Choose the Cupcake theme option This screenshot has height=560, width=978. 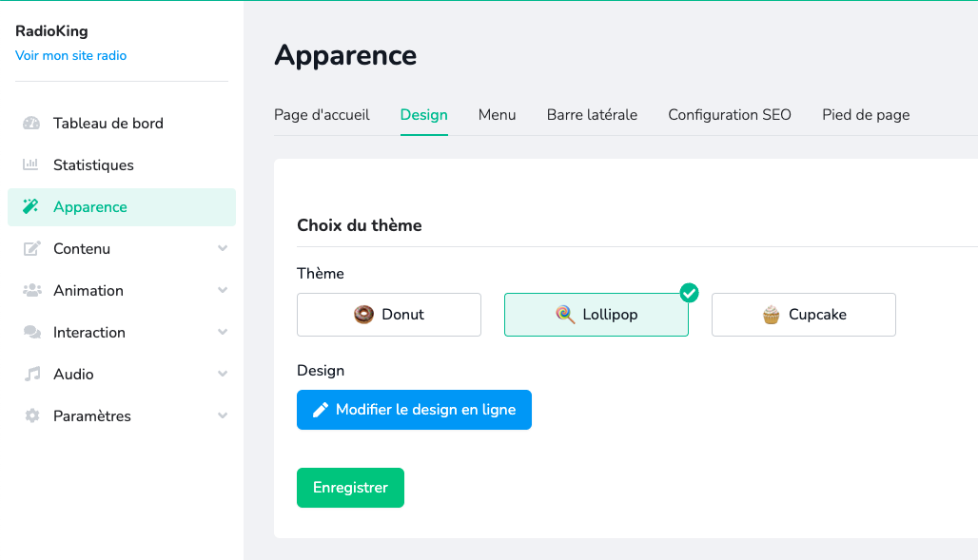[804, 315]
